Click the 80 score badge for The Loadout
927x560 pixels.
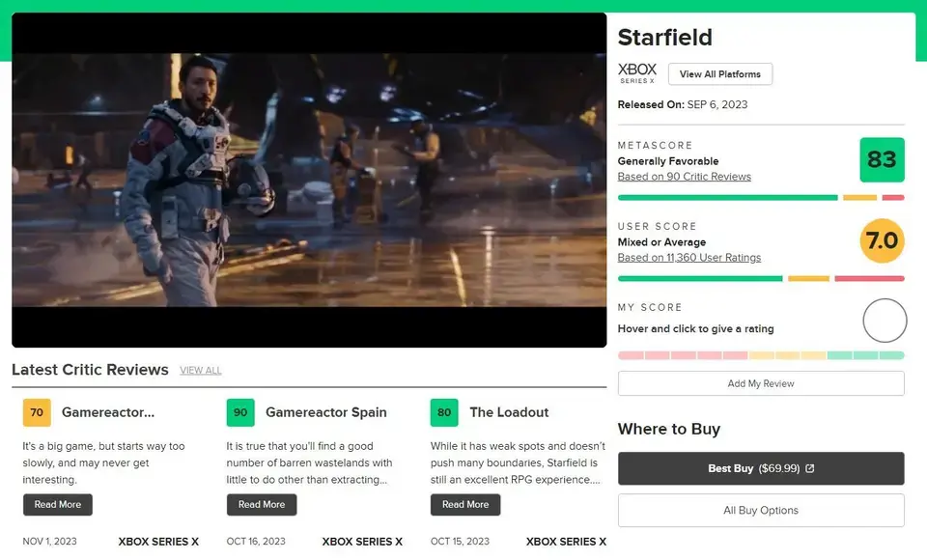444,412
